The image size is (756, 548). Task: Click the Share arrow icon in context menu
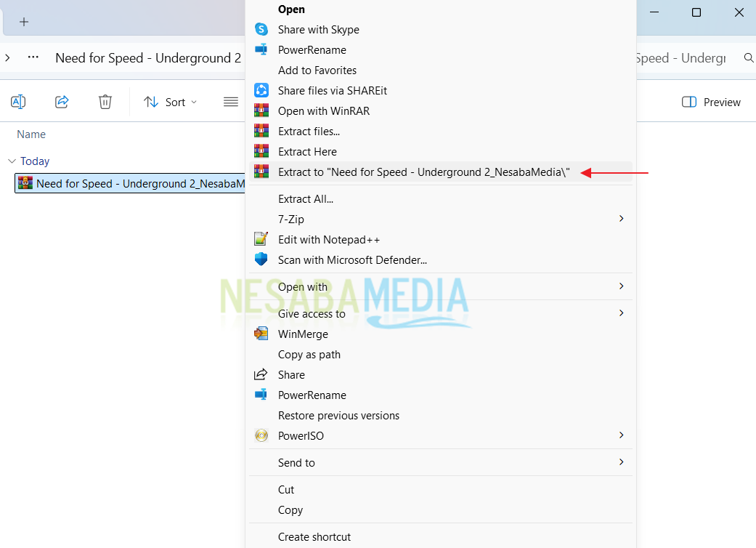(x=261, y=374)
